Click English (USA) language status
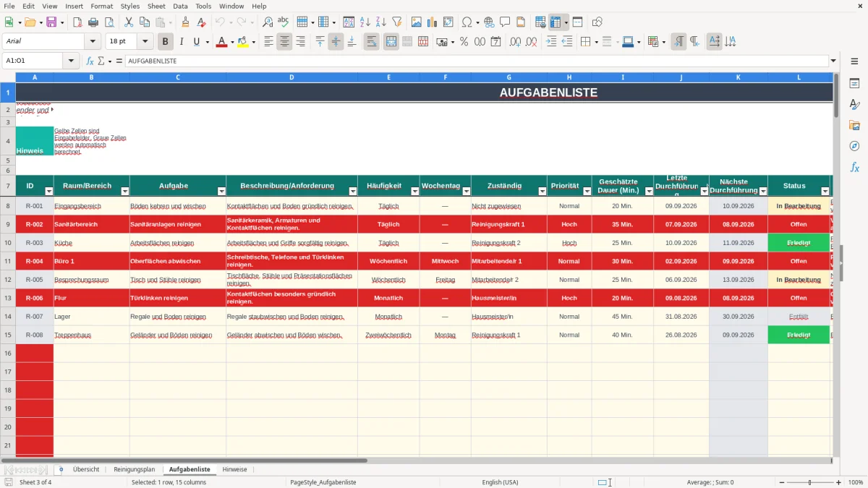The height and width of the screenshot is (488, 868). (x=500, y=482)
